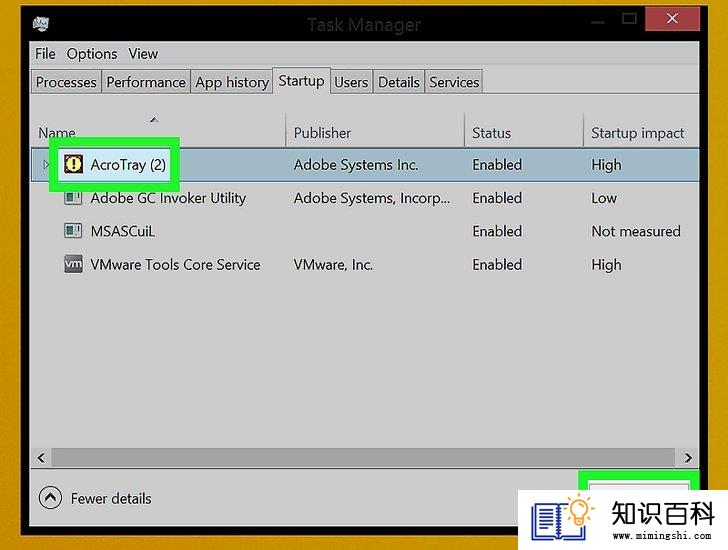728x550 pixels.
Task: Collapse view with Fewer details chevron
Action: pyautogui.click(x=50, y=498)
